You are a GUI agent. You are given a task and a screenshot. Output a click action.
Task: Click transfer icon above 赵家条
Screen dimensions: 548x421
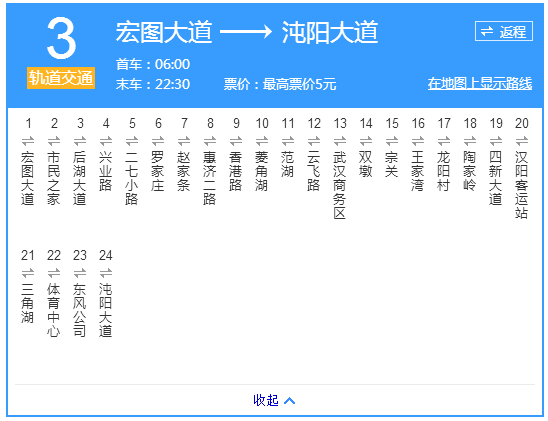(x=184, y=141)
